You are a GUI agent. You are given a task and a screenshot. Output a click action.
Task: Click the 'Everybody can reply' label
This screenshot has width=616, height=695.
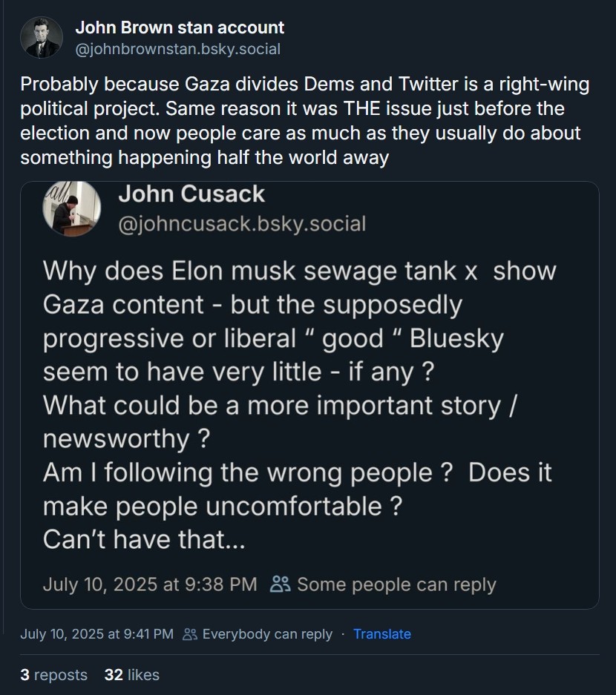coord(267,634)
